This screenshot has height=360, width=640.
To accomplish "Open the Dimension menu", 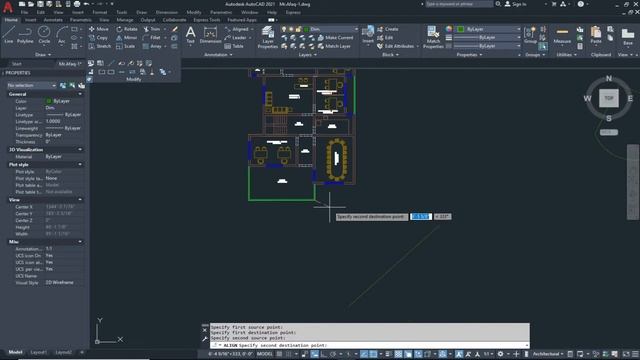I will (167, 12).
